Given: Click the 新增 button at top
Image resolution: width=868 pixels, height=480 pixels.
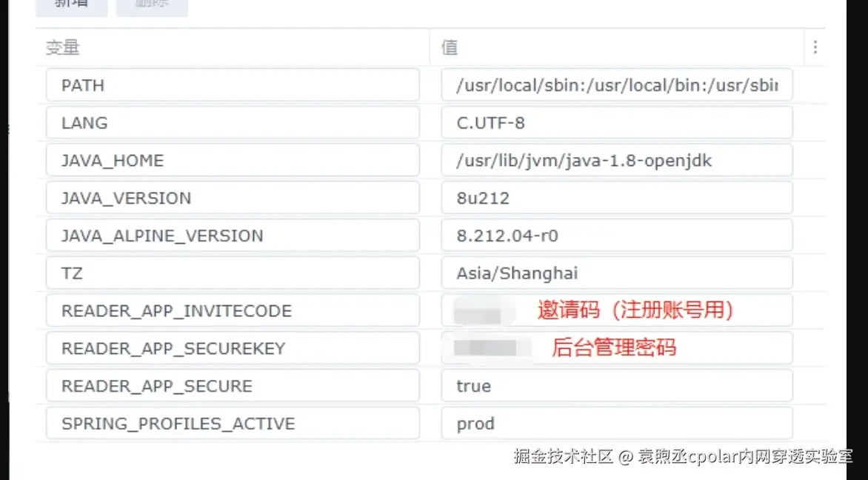Looking at the screenshot, I should coord(71,4).
